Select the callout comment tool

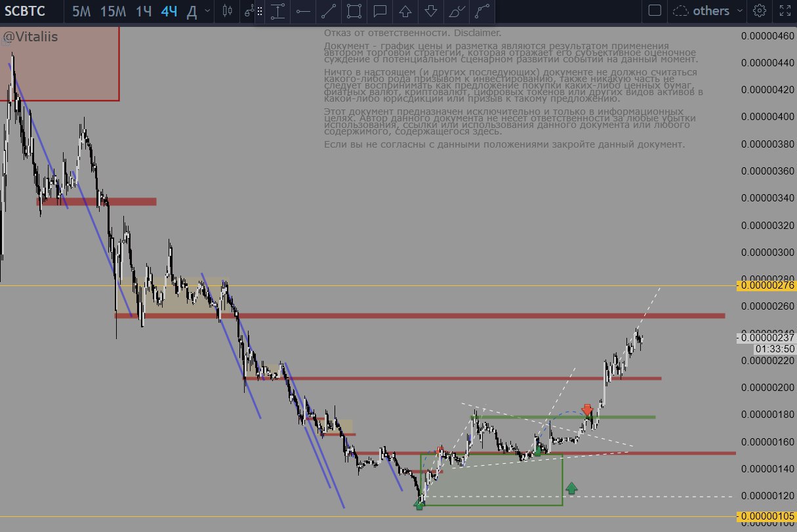pyautogui.click(x=380, y=11)
